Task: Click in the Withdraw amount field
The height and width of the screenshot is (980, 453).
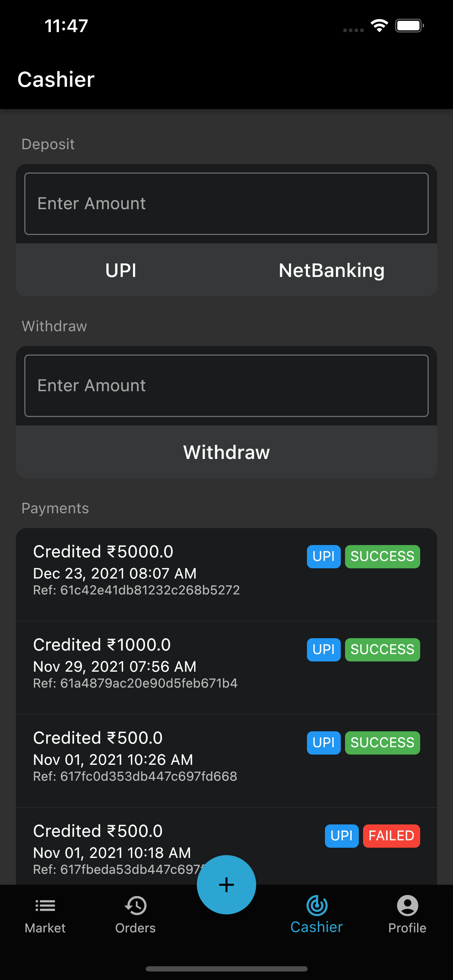Action: pos(226,386)
